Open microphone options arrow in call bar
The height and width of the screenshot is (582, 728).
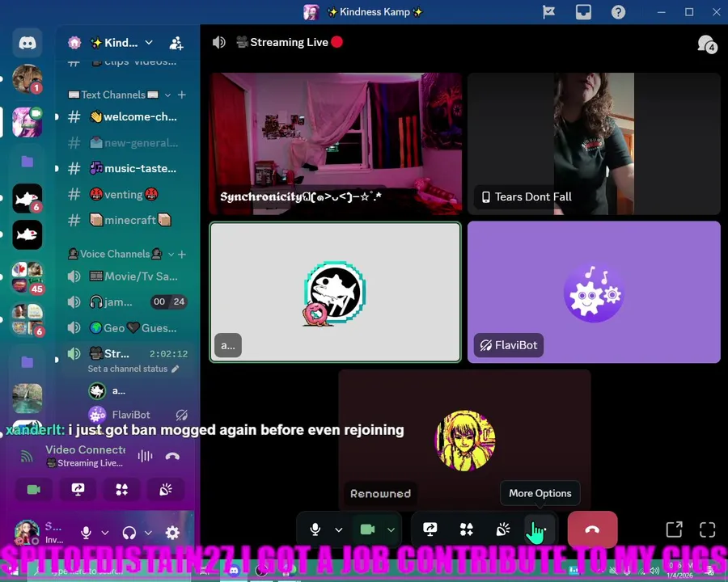339,529
